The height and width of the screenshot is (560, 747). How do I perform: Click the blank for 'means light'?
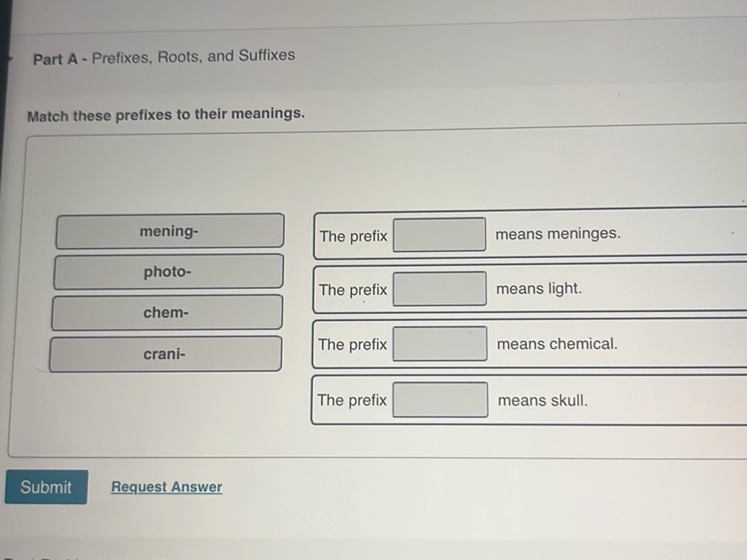pos(440,289)
